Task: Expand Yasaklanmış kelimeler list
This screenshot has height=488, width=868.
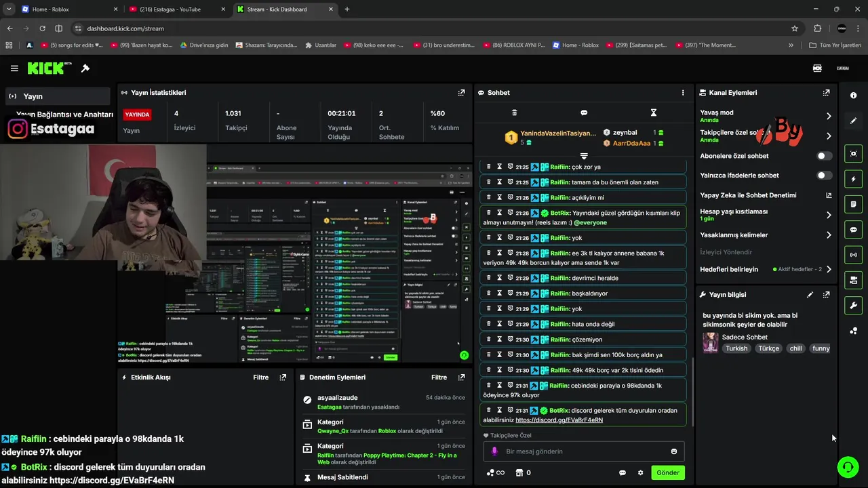Action: 828,235
